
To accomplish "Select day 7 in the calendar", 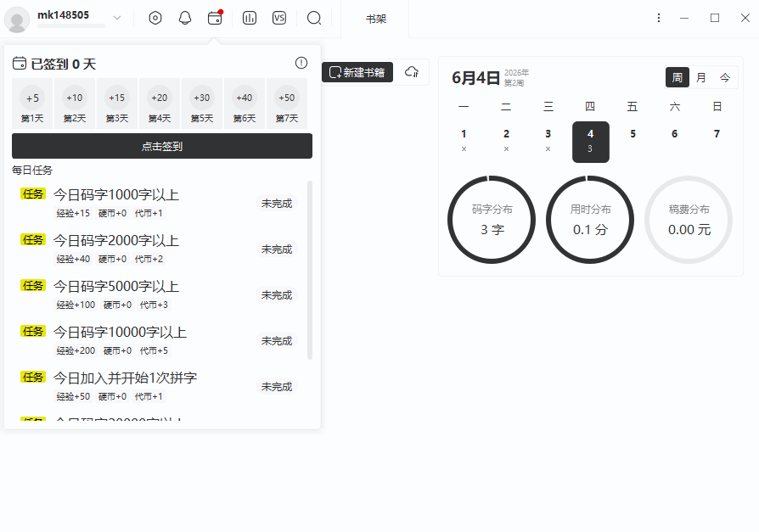I will (x=717, y=141).
